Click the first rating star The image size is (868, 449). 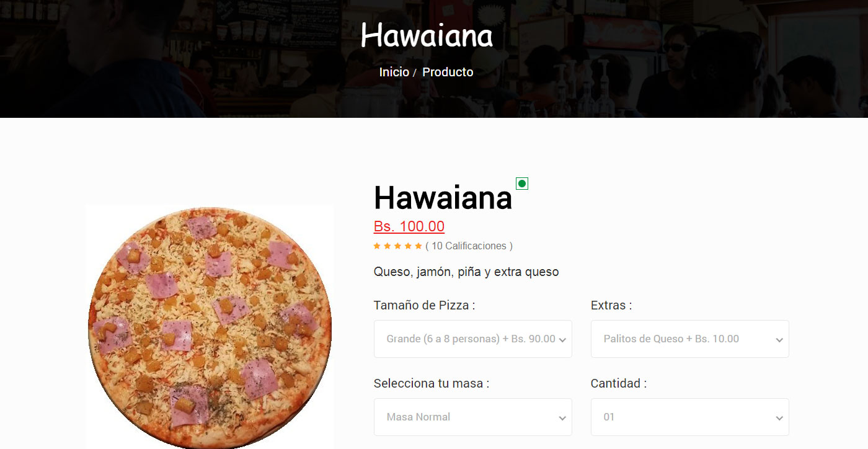(x=377, y=246)
